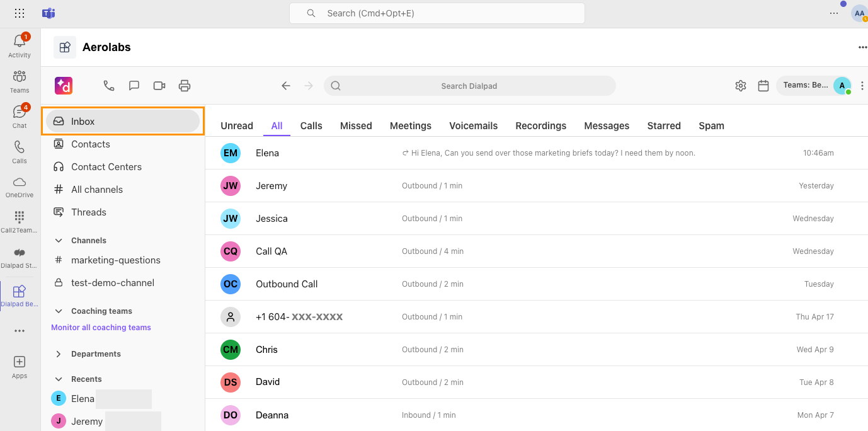The width and height of the screenshot is (868, 431).
Task: Go back using the left arrow
Action: (x=286, y=86)
